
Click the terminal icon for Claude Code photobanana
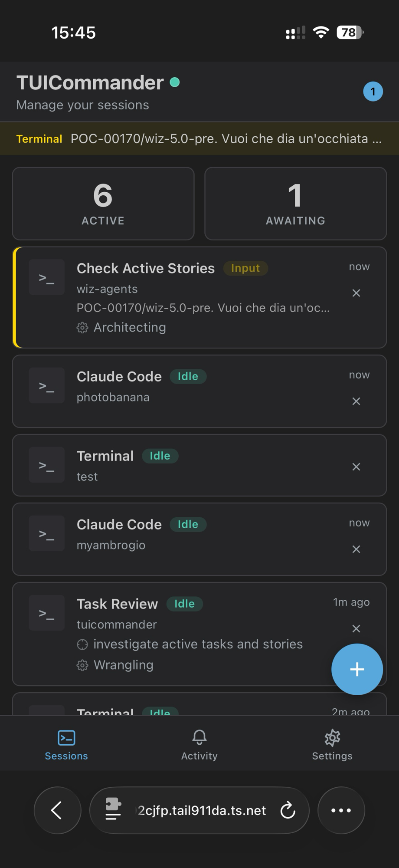46,385
